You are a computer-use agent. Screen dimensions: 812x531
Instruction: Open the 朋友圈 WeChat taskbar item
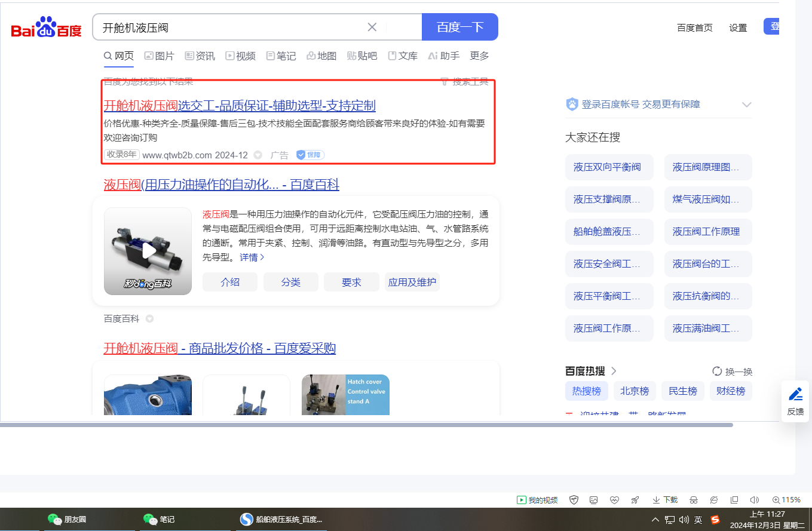[x=67, y=520]
